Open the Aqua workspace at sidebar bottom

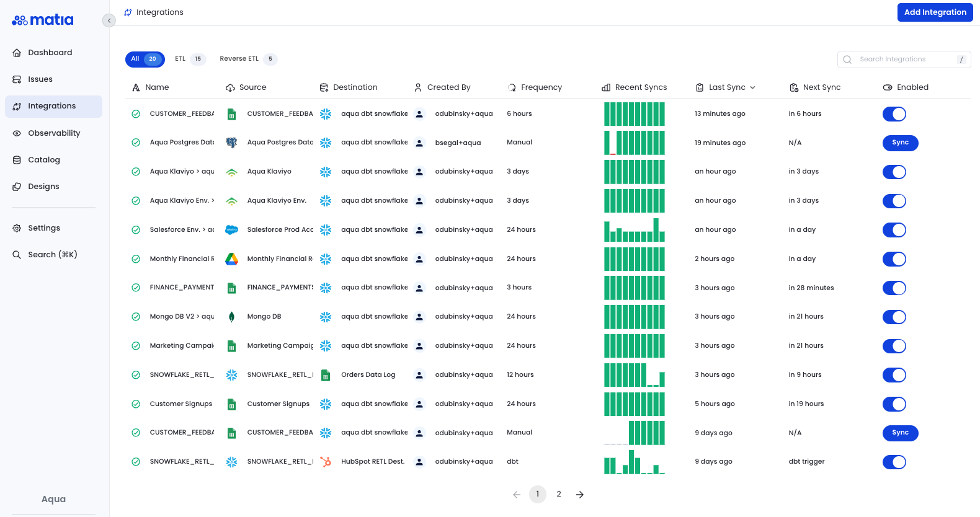53,499
